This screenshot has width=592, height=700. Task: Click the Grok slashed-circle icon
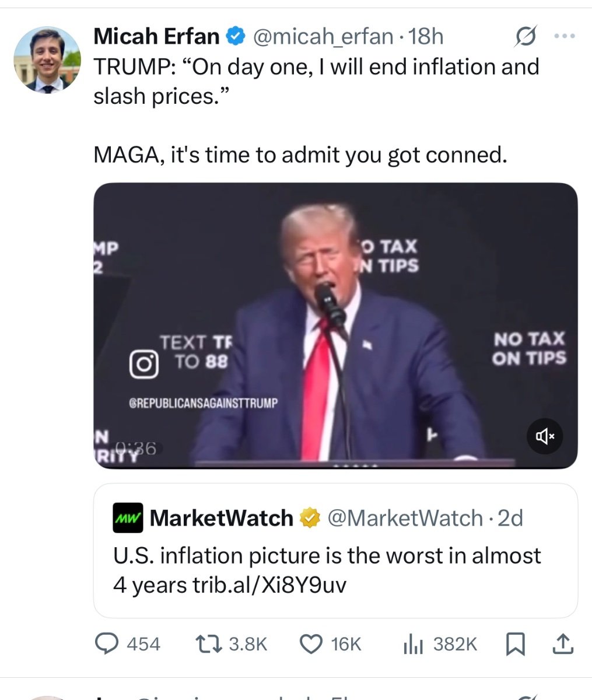point(524,37)
